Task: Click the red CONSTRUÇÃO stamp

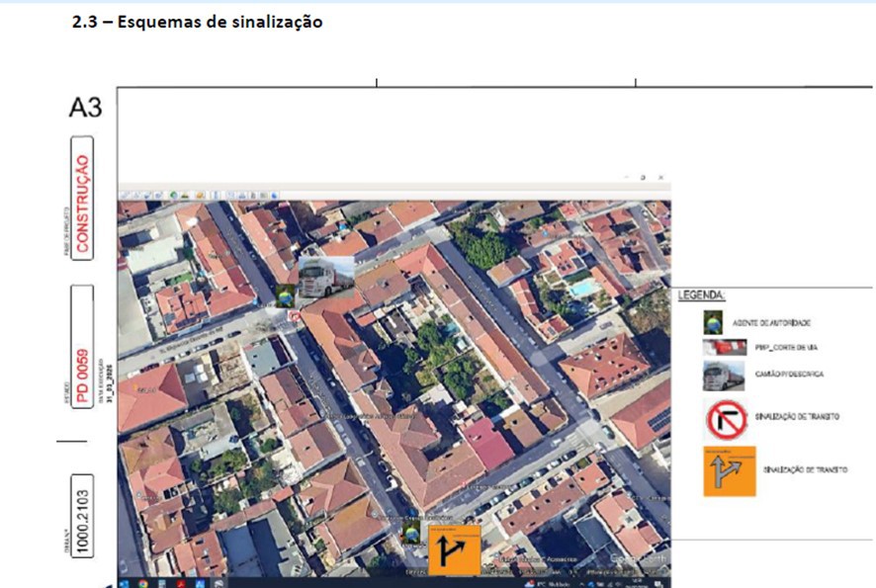Action: click(82, 199)
